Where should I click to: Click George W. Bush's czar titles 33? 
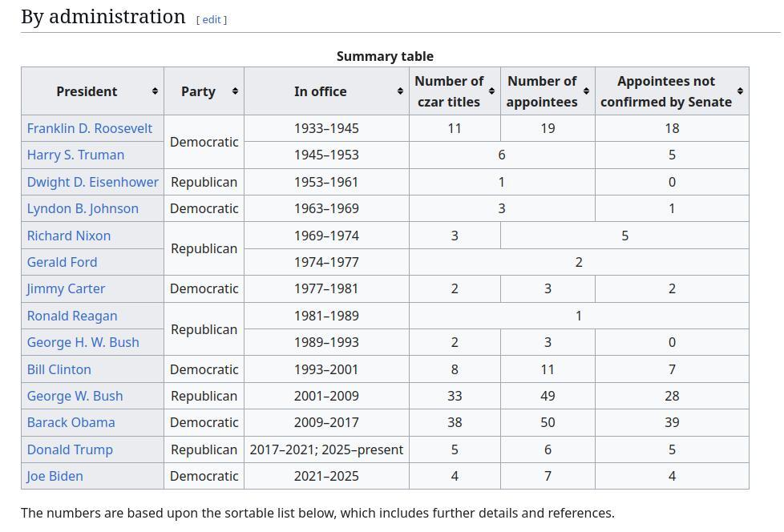[x=455, y=396]
